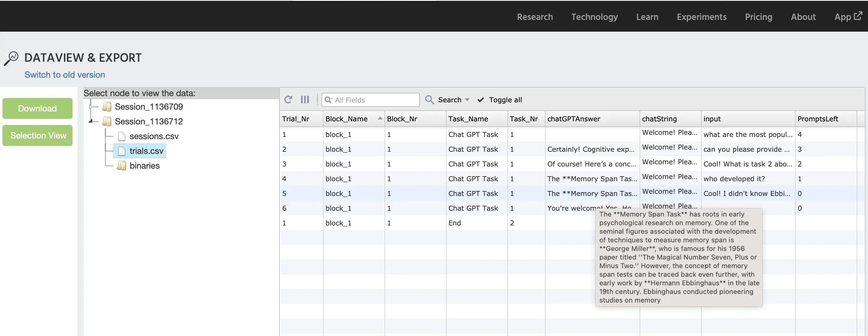Click cell 'Certainly! Cognitive exp...'
Screen dimensions: 868x336
[592, 149]
